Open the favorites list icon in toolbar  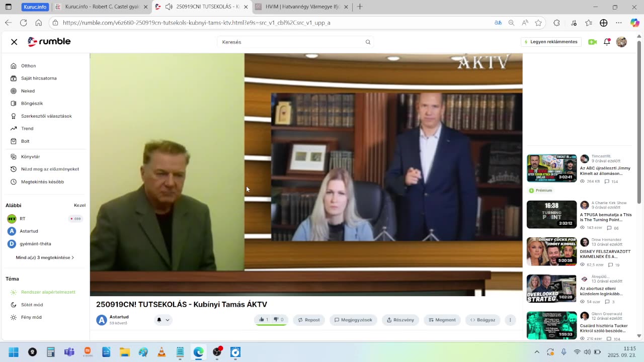click(x=589, y=23)
